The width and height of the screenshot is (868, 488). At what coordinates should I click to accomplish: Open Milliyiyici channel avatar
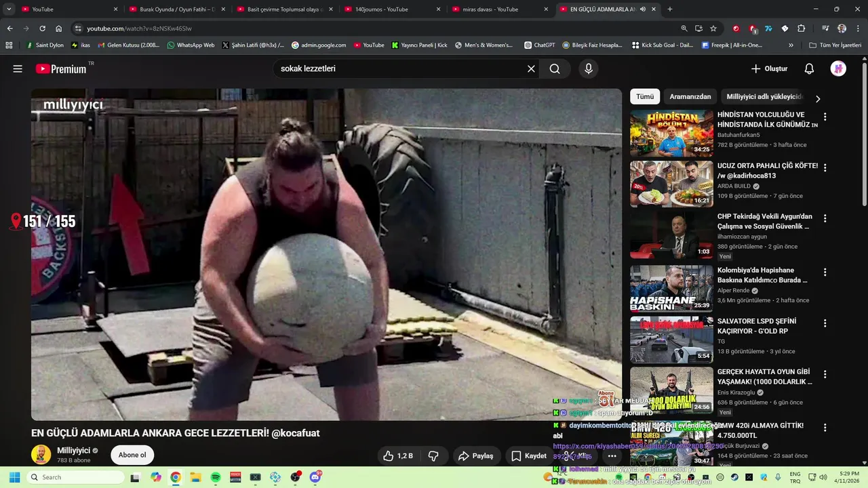click(x=41, y=455)
